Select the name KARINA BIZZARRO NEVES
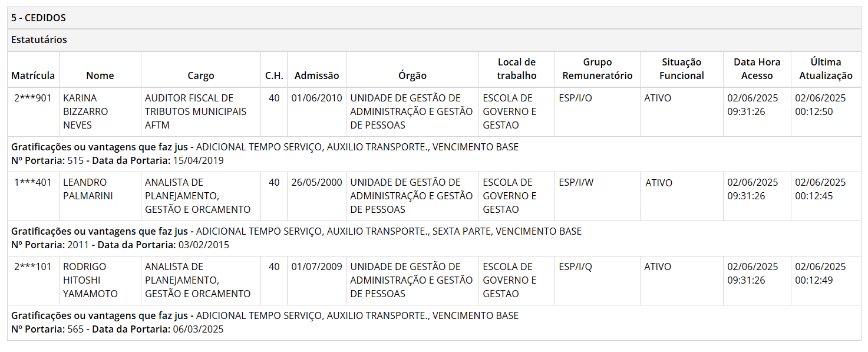 click(x=85, y=111)
